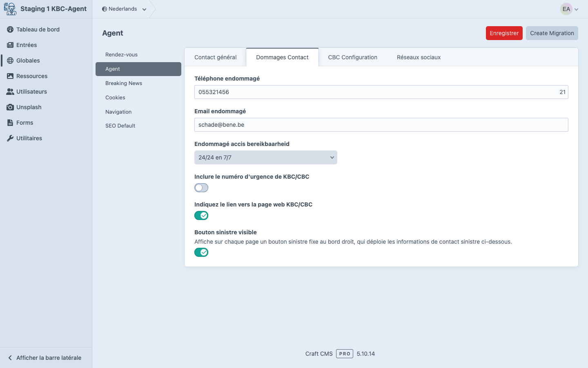Click the sidebar collapse arrow icon
The width and height of the screenshot is (588, 368).
click(10, 358)
